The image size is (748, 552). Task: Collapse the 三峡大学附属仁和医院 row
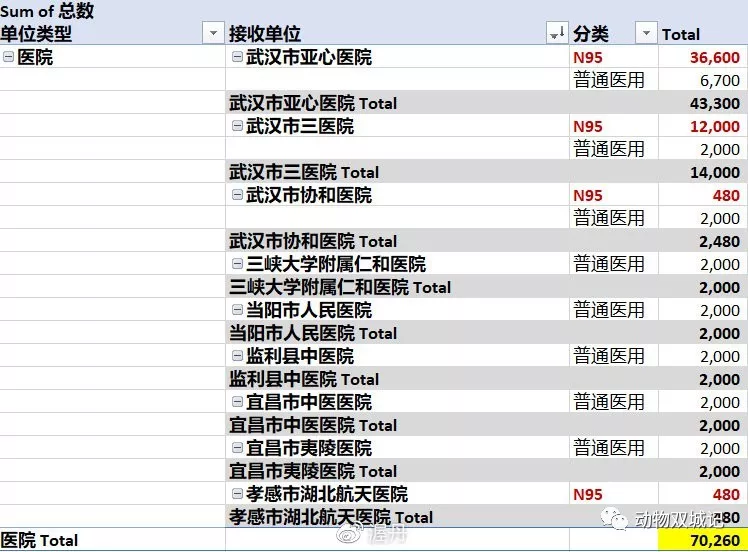[237, 264]
